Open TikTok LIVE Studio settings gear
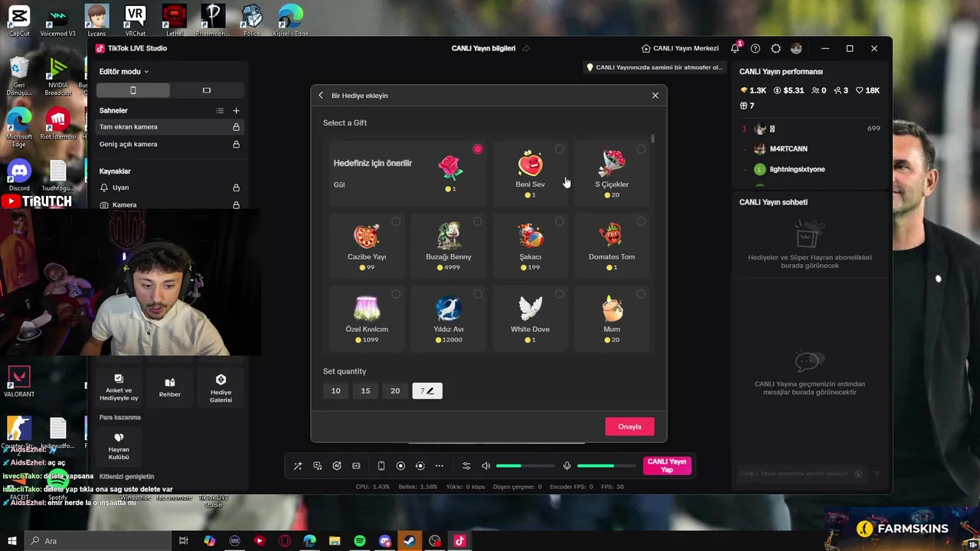980x551 pixels. (x=776, y=48)
